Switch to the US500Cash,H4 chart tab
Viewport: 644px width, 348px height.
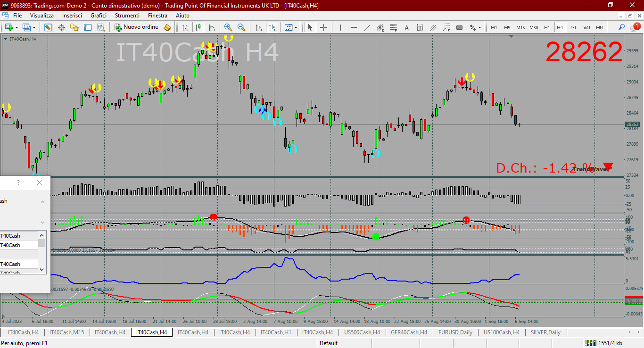pyautogui.click(x=362, y=332)
